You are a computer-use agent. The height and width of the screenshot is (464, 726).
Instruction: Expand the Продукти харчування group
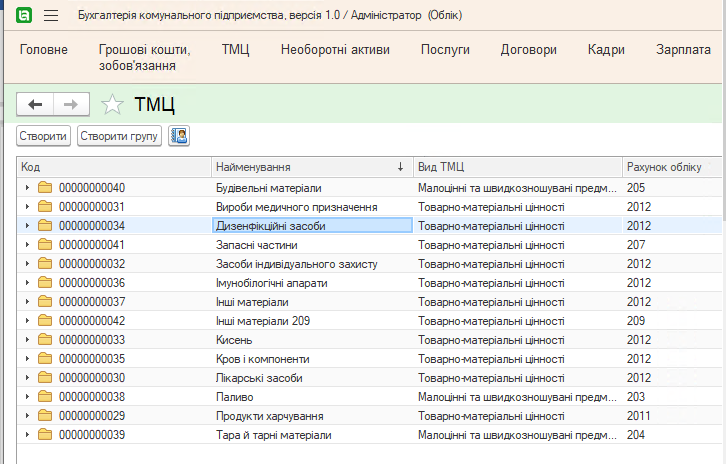27,415
